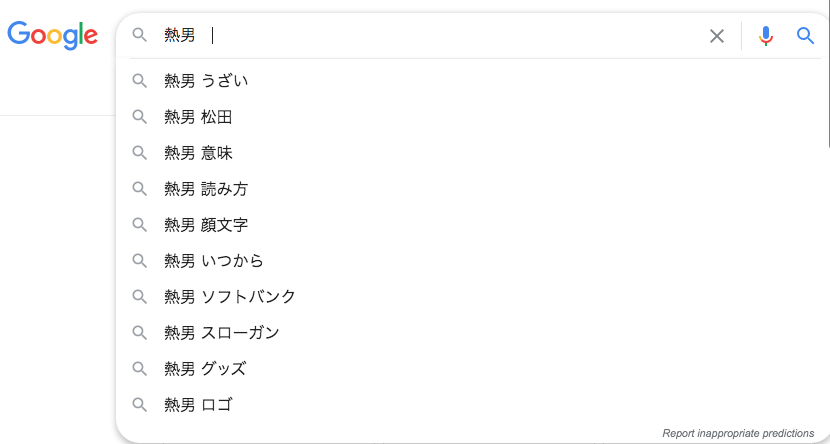The width and height of the screenshot is (830, 444).
Task: Select suggestion 熱男 うざい
Action: point(206,81)
